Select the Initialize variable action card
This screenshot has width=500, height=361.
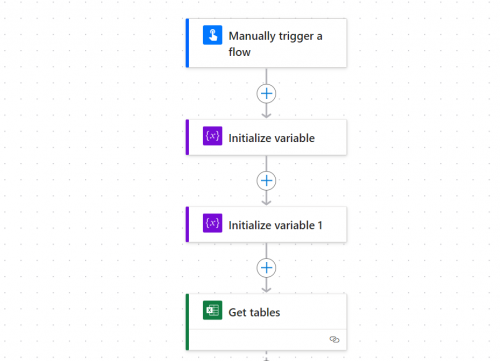pyautogui.click(x=266, y=137)
